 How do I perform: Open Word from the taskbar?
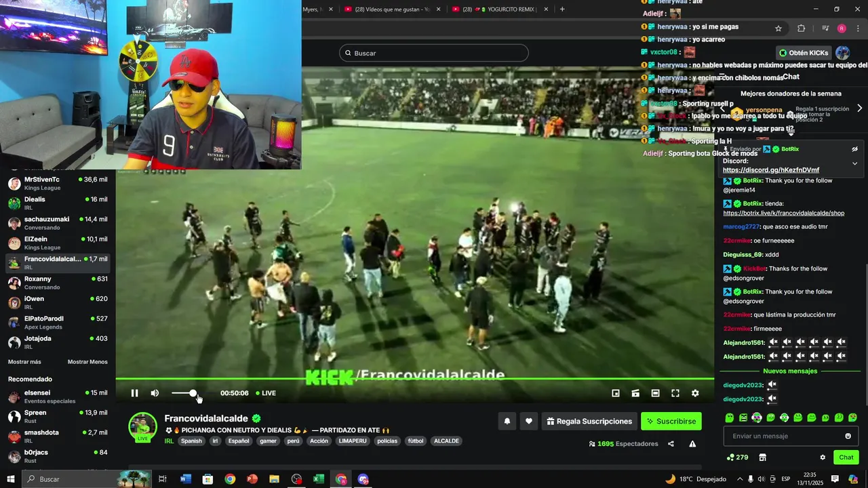pyautogui.click(x=186, y=479)
